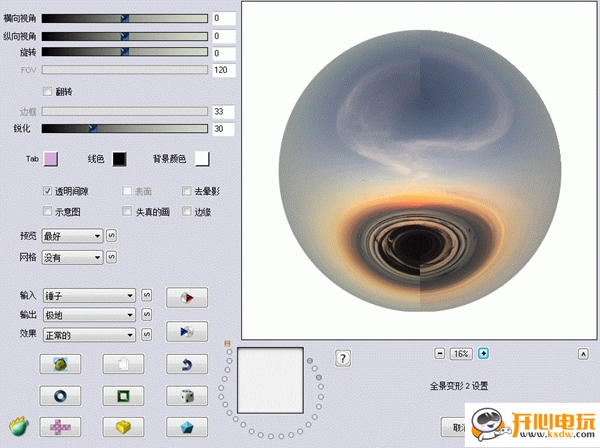
Task: Click the small orange icon above preset dots
Action: pyautogui.click(x=227, y=344)
